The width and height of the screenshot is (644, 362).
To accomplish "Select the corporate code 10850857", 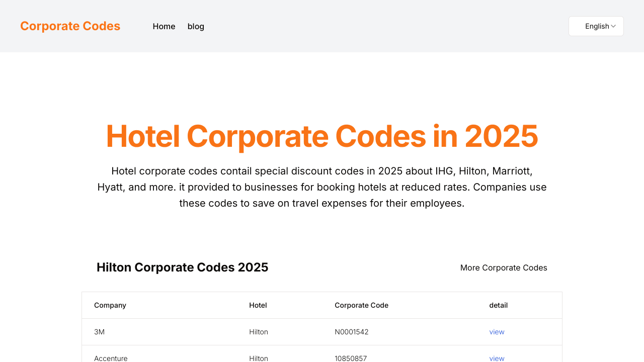I will [351, 358].
